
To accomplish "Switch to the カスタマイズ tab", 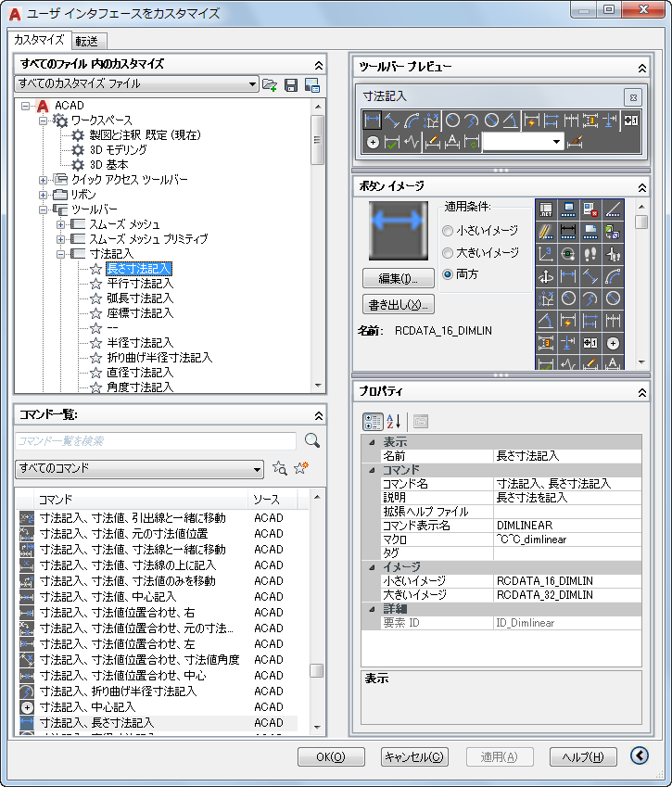I will (39, 39).
